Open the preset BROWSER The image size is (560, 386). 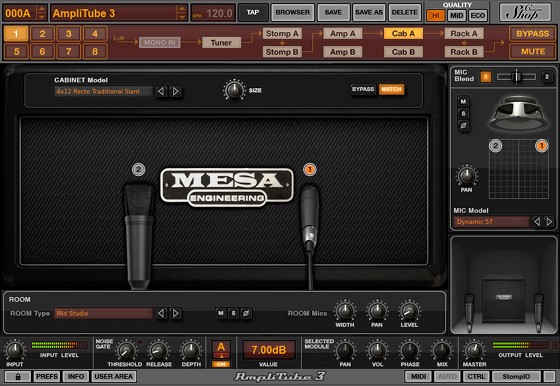(x=292, y=12)
